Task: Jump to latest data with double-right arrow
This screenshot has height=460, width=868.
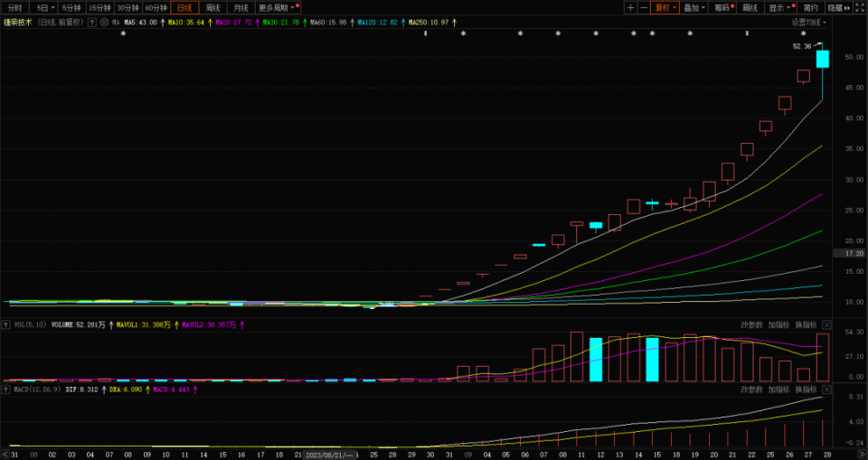Action: (863, 455)
